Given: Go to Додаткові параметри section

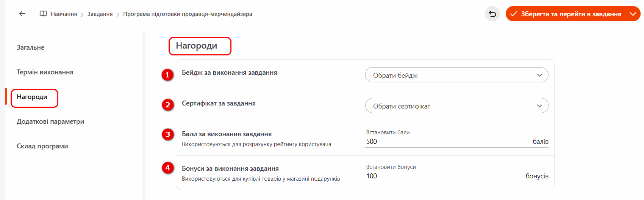Looking at the screenshot, I should (x=50, y=121).
